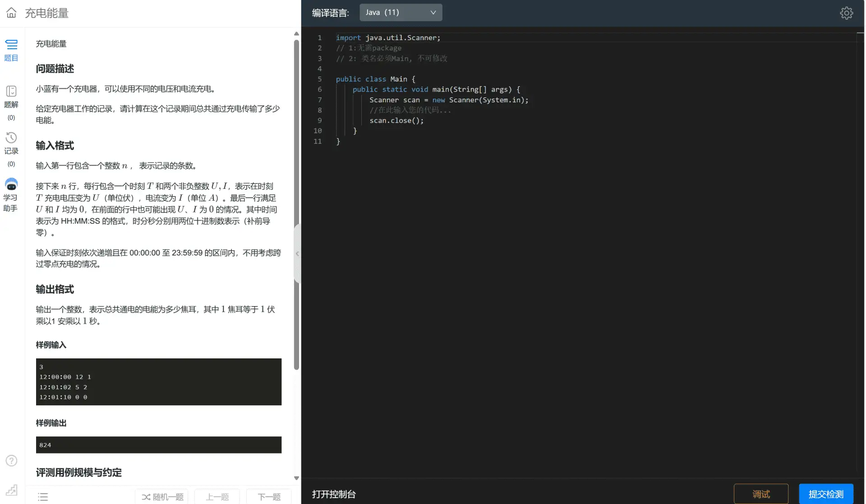
Task: Click the 编译语言 label
Action: pos(330,13)
